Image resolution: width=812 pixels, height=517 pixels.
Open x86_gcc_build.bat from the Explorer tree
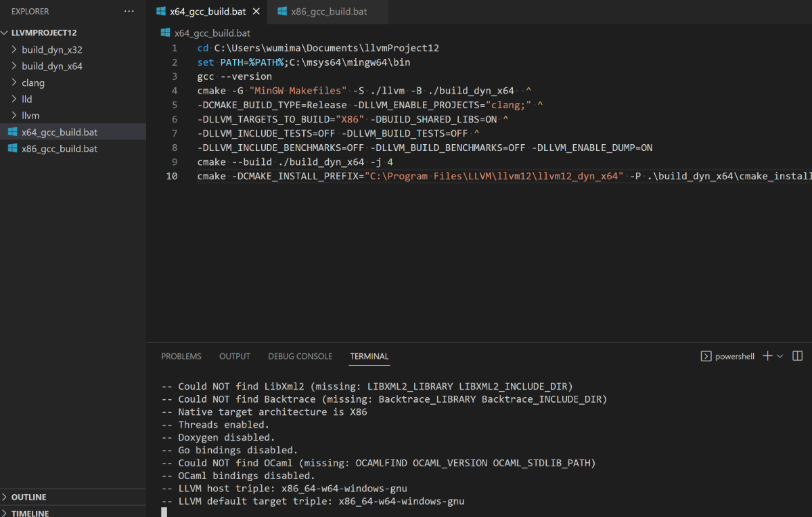[x=59, y=148]
